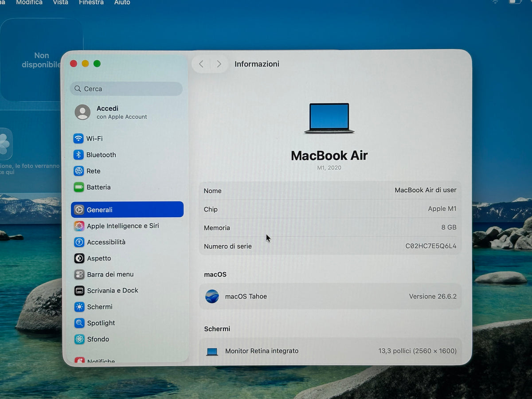Click the M1, 2020 model subtitle
This screenshot has height=399, width=532.
[329, 168]
